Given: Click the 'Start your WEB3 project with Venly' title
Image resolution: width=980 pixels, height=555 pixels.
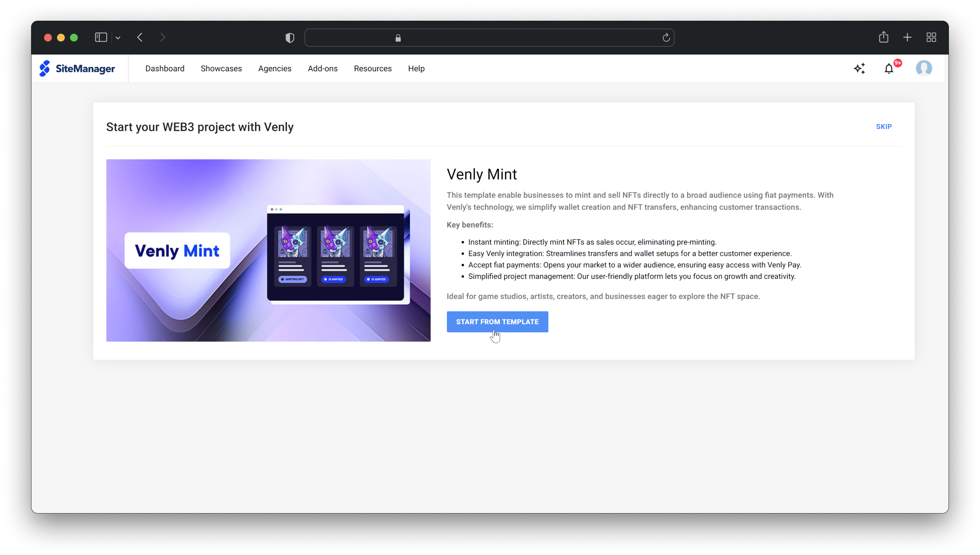Looking at the screenshot, I should click(200, 127).
